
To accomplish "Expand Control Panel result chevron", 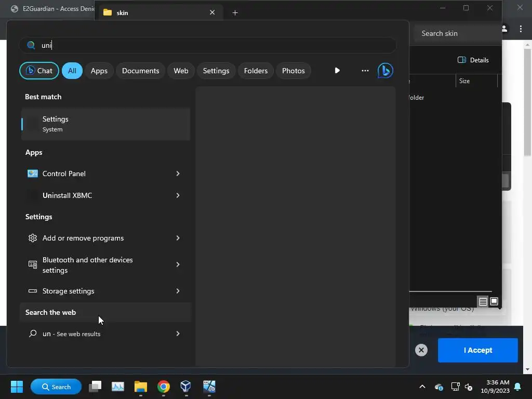I will click(x=178, y=174).
